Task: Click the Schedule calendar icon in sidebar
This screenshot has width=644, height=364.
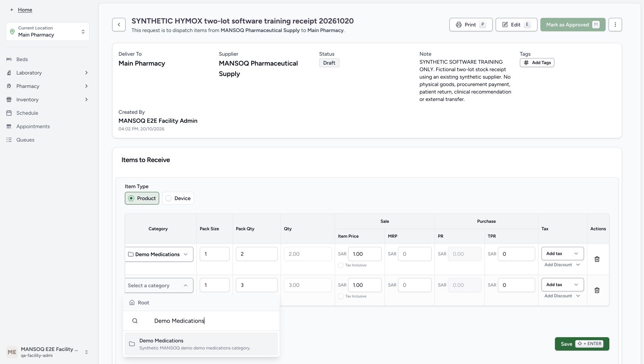Action: pos(9,113)
